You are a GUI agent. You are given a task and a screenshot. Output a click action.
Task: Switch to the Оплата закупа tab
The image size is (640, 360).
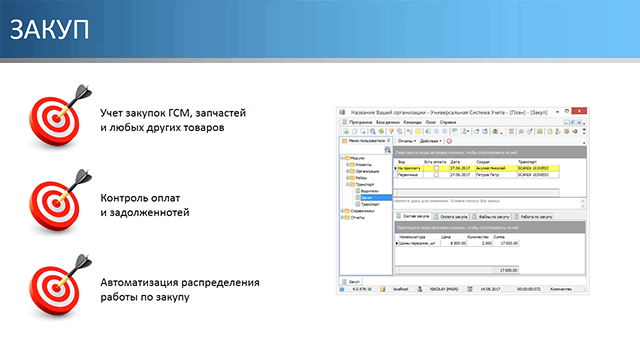[451, 217]
